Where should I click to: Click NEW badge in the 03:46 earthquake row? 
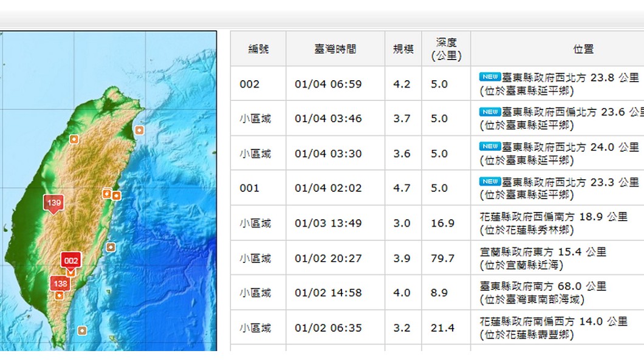[x=490, y=112]
